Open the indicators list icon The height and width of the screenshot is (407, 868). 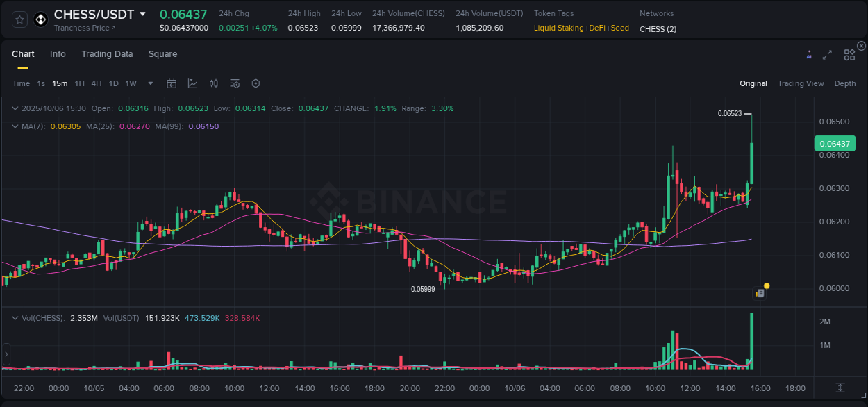coord(234,83)
